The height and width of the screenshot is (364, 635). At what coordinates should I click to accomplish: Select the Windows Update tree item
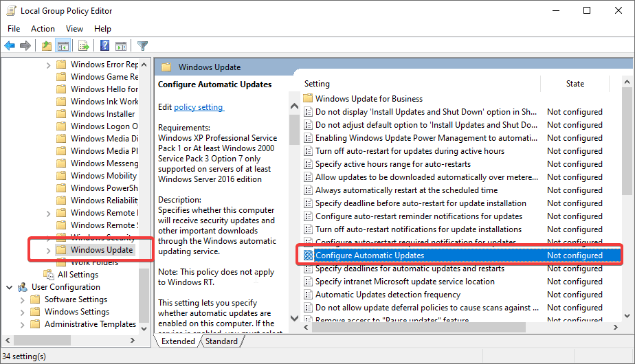[102, 250]
